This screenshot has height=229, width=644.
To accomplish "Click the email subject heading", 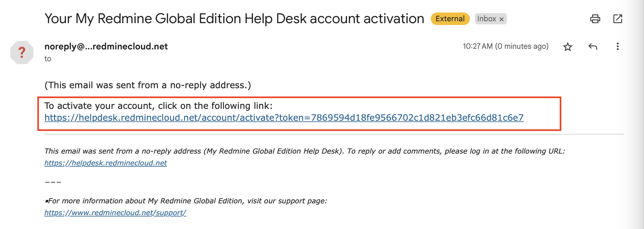I will click(x=234, y=19).
